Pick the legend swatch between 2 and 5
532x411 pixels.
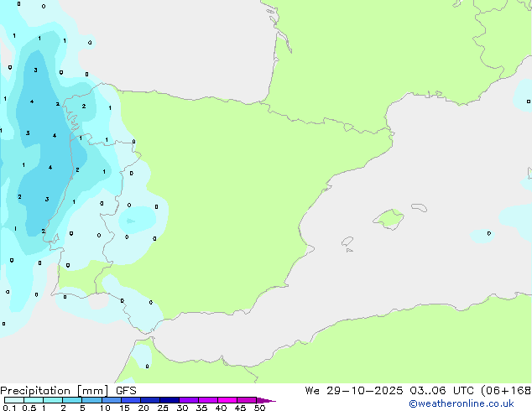(x=72, y=400)
